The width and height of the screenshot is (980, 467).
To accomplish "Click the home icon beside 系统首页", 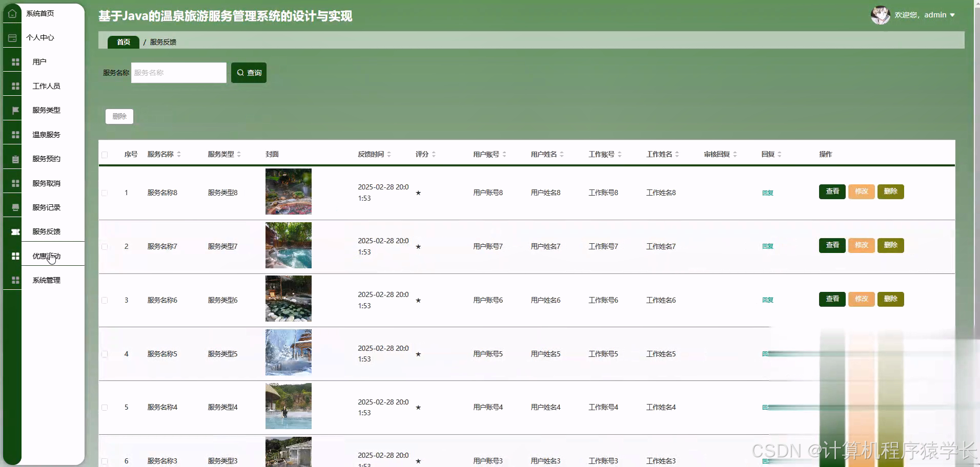I will (12, 13).
